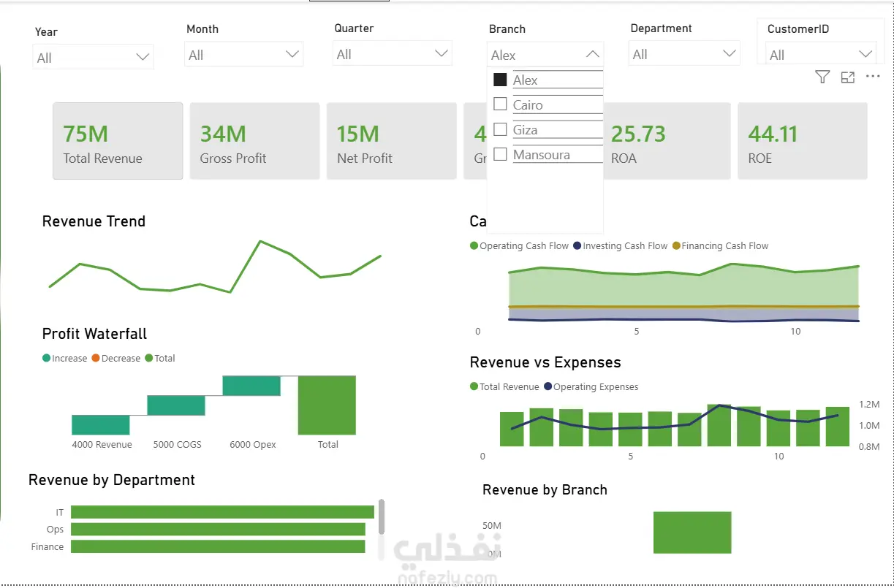Tick the Giza branch checkbox
This screenshot has height=588, width=894.
[x=500, y=129]
